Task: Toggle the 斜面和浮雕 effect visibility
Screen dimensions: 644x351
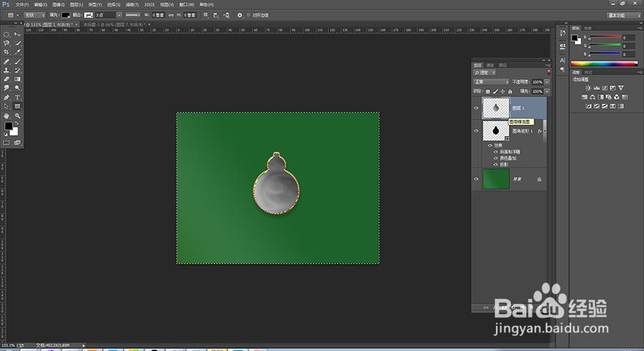Action: pos(496,152)
